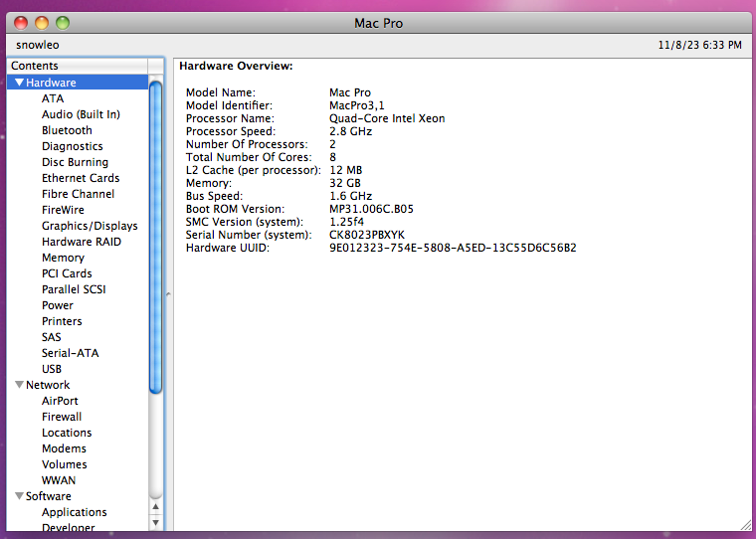756x539 pixels.
Task: Click the sidebar scroll down arrow
Action: click(x=156, y=523)
